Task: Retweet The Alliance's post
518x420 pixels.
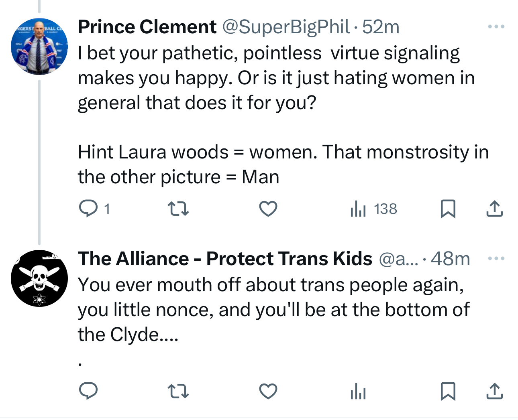Action: click(x=178, y=391)
